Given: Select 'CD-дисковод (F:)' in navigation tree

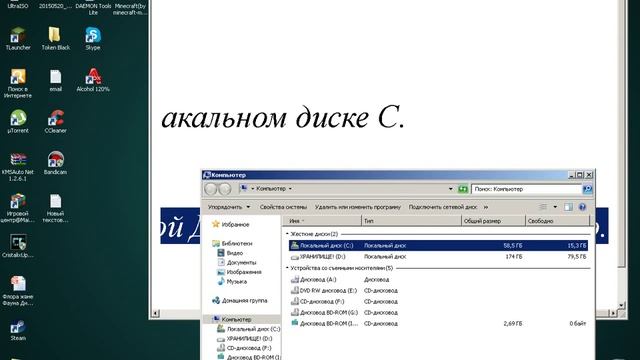Looking at the screenshot, I should point(244,348).
